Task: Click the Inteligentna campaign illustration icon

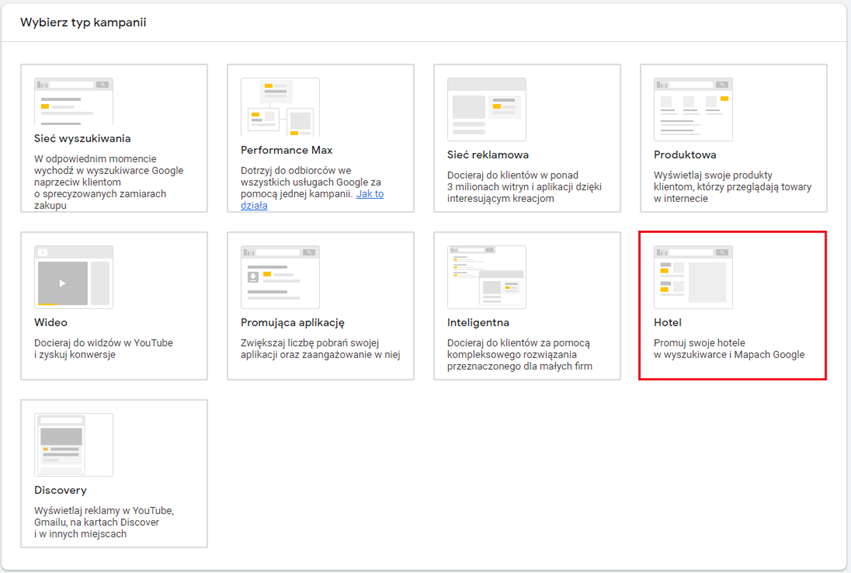Action: [x=486, y=276]
